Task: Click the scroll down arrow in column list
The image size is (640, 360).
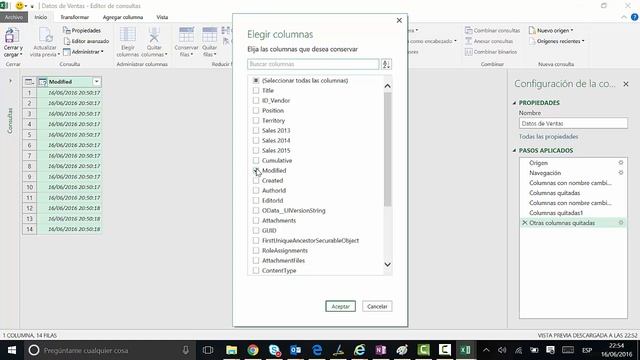Action: point(387,264)
